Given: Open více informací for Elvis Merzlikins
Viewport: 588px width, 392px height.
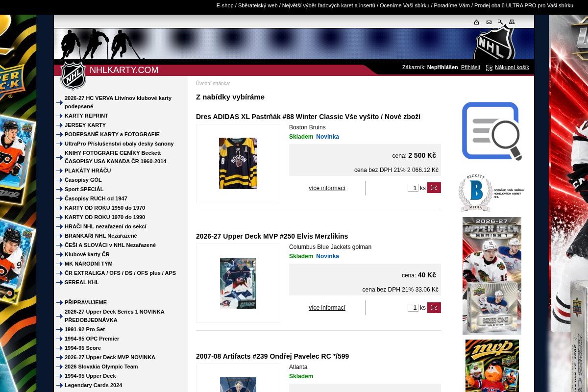Looking at the screenshot, I should pos(327,308).
